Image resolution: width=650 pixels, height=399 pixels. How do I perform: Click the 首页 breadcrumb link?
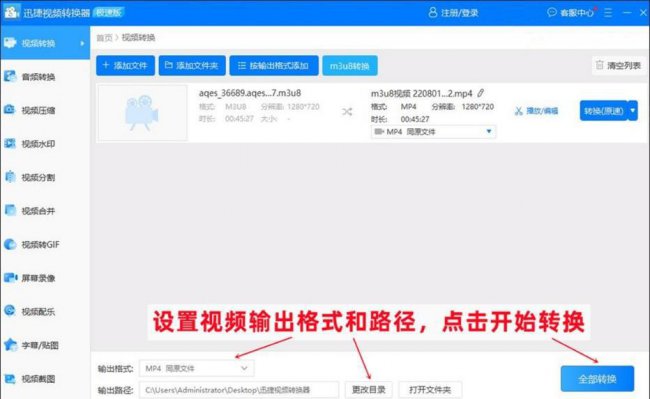[x=104, y=38]
